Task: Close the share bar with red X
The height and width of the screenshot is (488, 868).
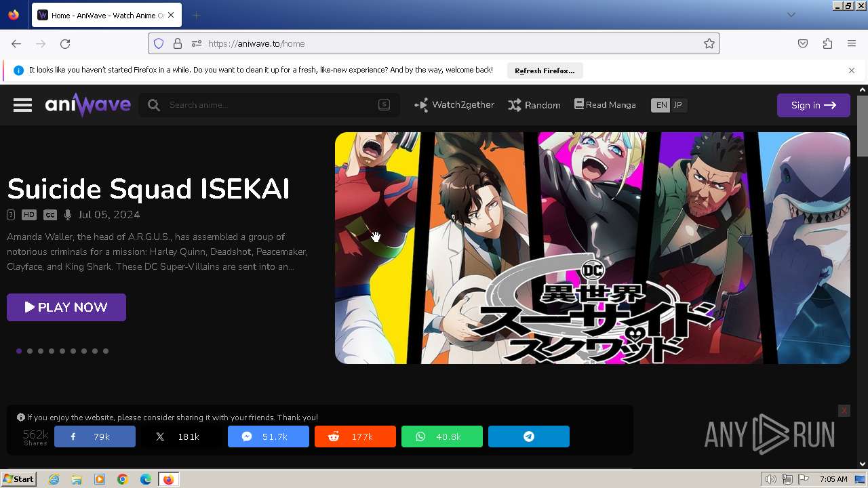Action: click(x=844, y=411)
